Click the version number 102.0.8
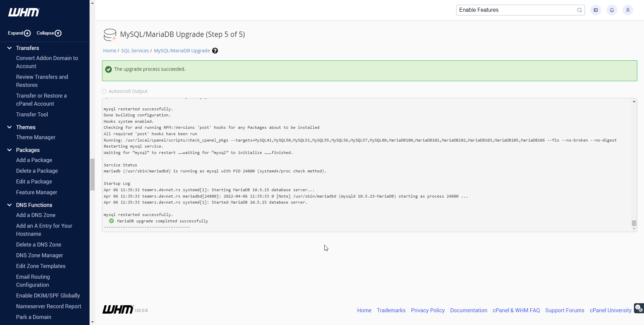Image resolution: width=644 pixels, height=325 pixels. [141, 311]
